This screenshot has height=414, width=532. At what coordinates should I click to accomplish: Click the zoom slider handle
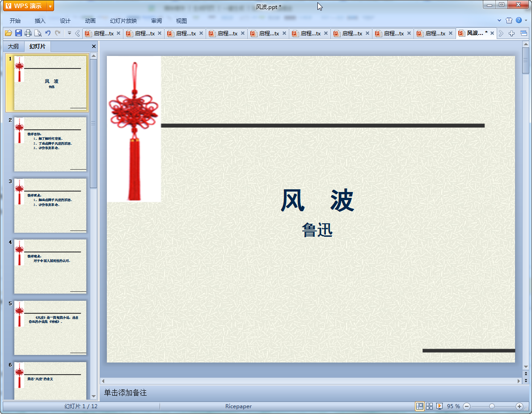(492, 406)
